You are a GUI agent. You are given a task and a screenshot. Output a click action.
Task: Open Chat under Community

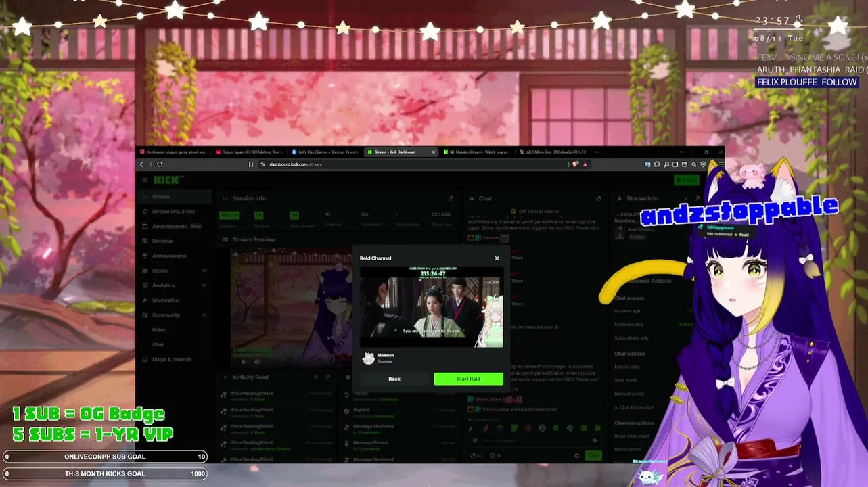tap(158, 345)
